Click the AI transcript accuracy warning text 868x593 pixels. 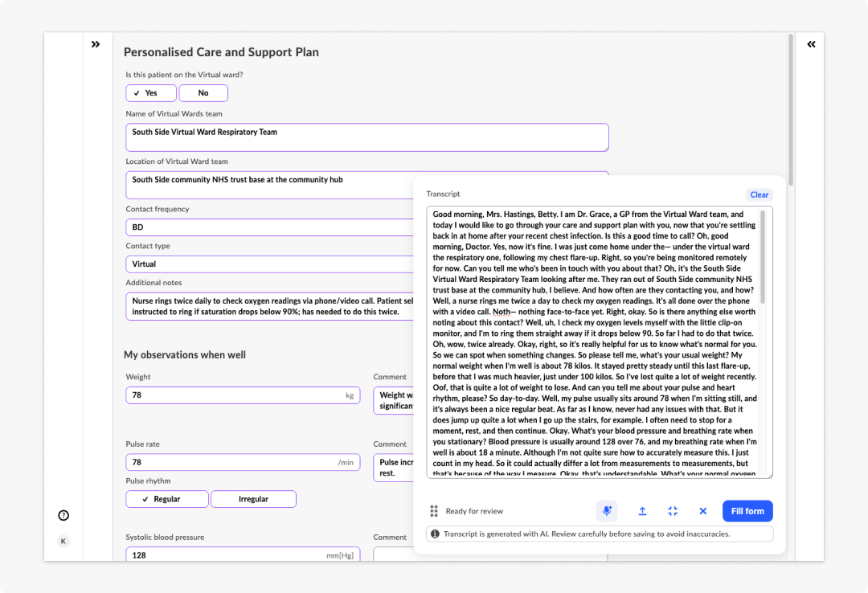pos(587,534)
